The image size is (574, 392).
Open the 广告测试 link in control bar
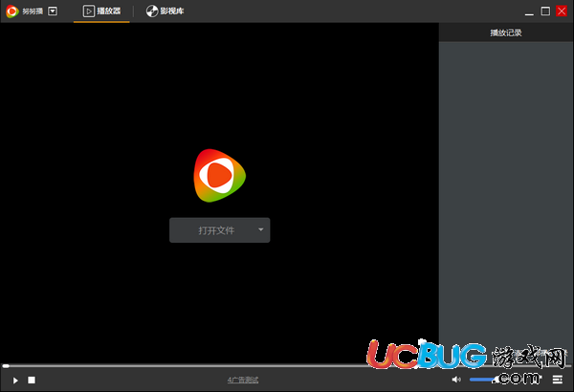click(x=243, y=380)
